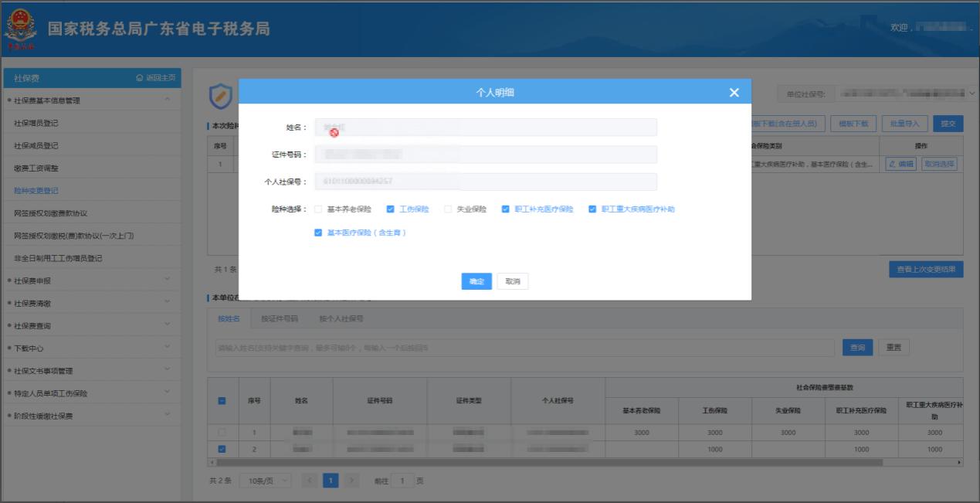The width and height of the screenshot is (980, 503).
Task: Click the 取消 button in the dialog
Action: [x=513, y=281]
